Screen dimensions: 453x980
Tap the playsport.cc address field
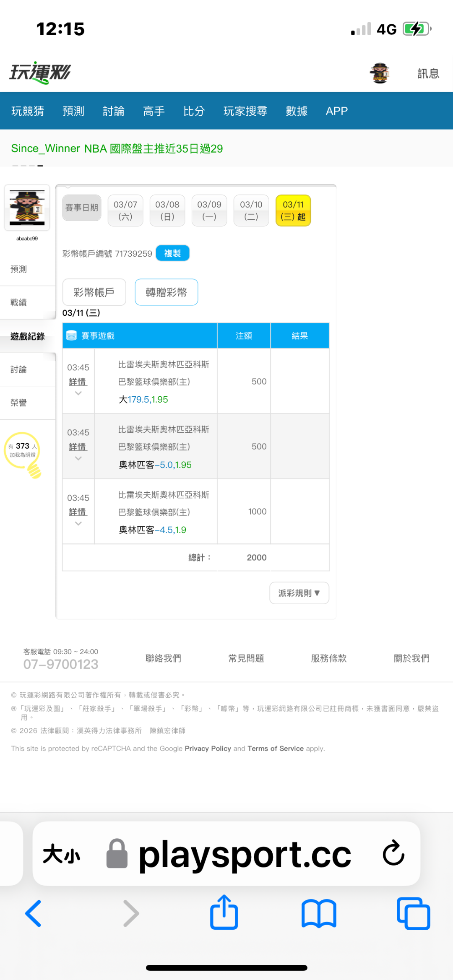(245, 854)
